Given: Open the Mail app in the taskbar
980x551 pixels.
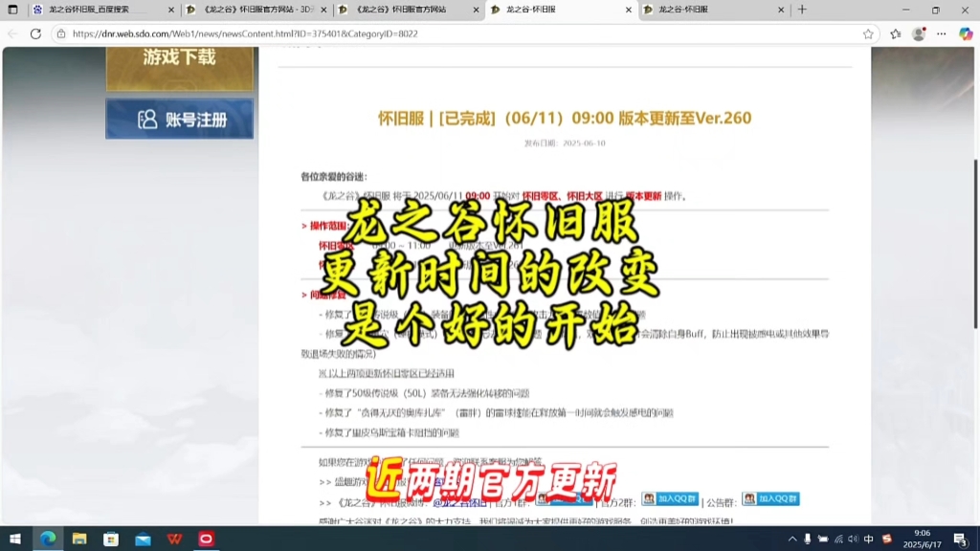Looking at the screenshot, I should (x=144, y=539).
